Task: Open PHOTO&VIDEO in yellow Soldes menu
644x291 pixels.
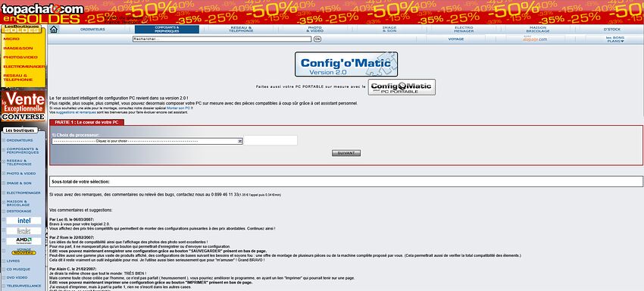Action: pos(20,57)
